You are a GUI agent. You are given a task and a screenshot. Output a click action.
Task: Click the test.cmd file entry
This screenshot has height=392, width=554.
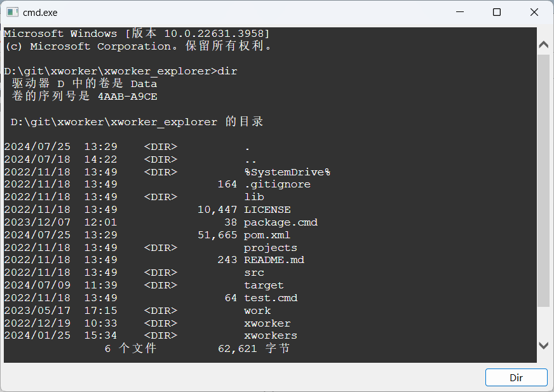pos(271,298)
